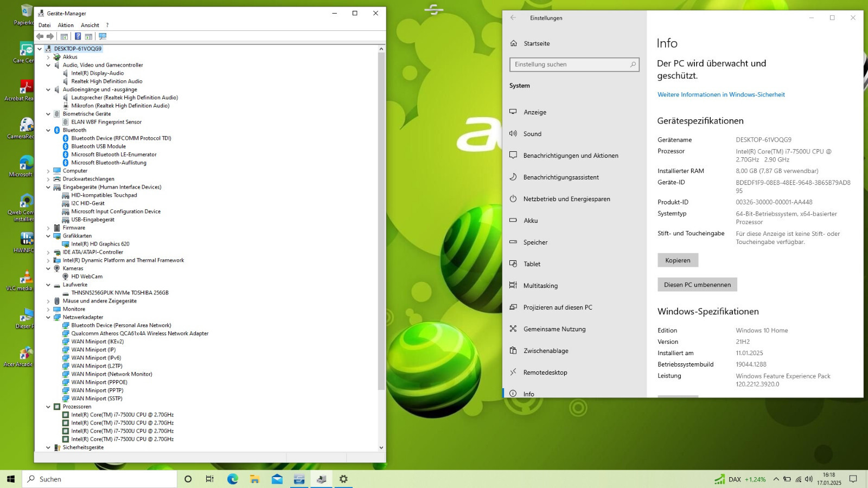This screenshot has height=488, width=868.
Task: Select THNSN5256GPUK NVMe TOSHIBA 256GB drive
Action: (119, 293)
